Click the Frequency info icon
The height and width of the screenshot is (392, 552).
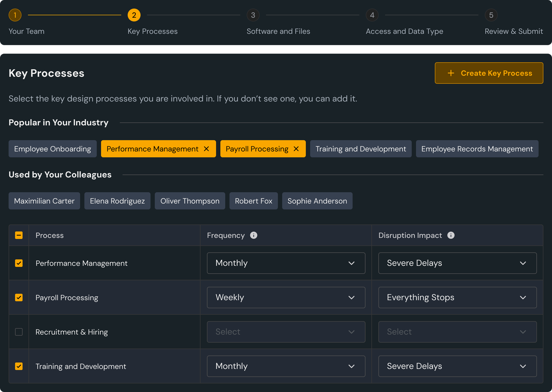[x=253, y=235]
